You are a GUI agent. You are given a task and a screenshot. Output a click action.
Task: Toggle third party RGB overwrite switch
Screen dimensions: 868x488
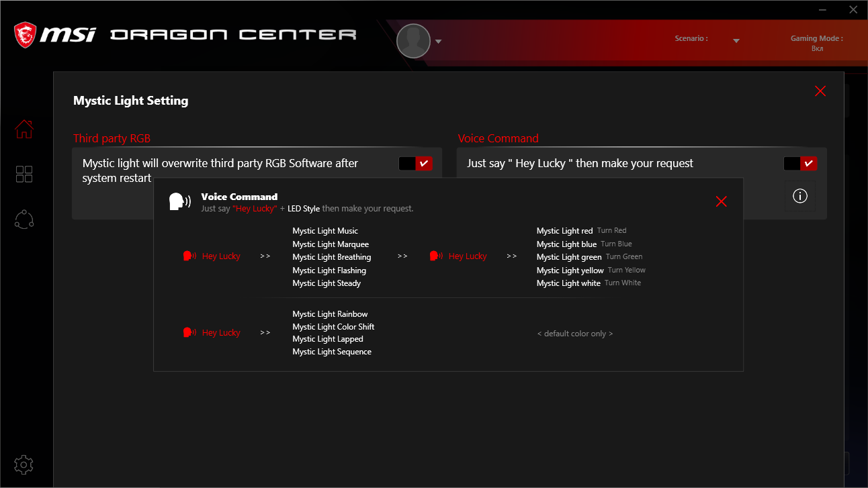coord(415,163)
